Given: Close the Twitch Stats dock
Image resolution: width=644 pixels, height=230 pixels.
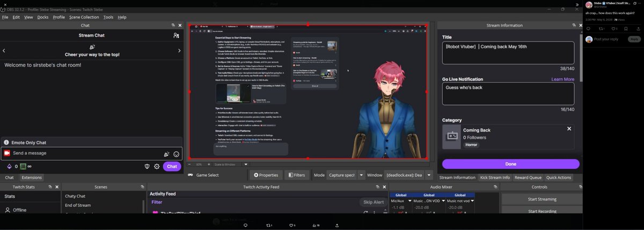Looking at the screenshot, I should point(57,187).
